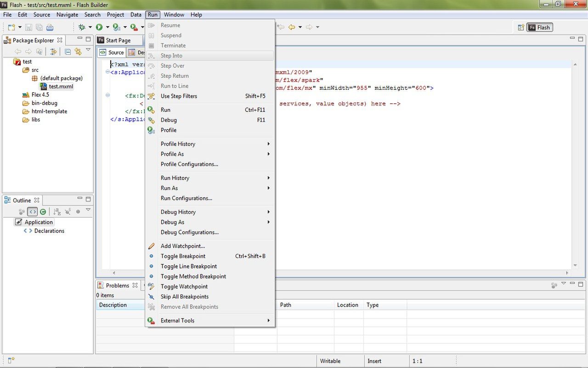Select the Flash perspective button

pos(539,28)
